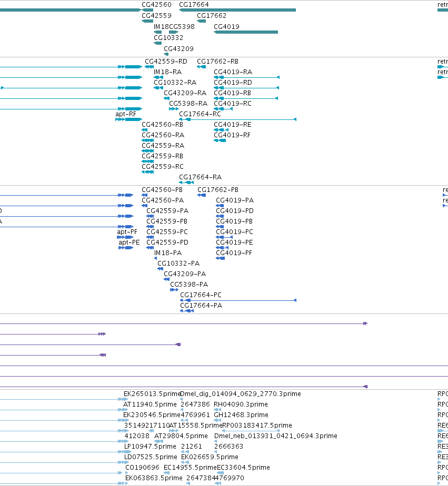The height and width of the screenshot is (486, 448).
Task: Select transcript IM18-RA
Action: pyautogui.click(x=168, y=72)
